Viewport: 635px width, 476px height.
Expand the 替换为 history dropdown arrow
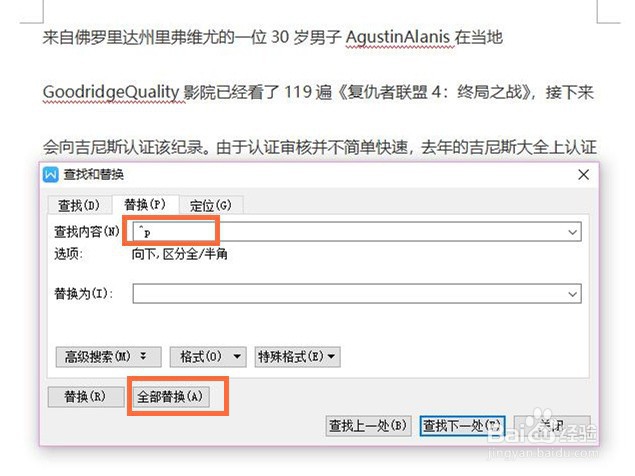pos(572,294)
